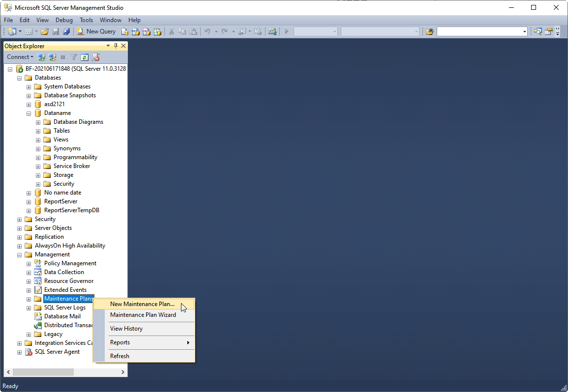Click the Distributed Transaction Coordinator icon
This screenshot has height=392, width=568.
pos(38,325)
